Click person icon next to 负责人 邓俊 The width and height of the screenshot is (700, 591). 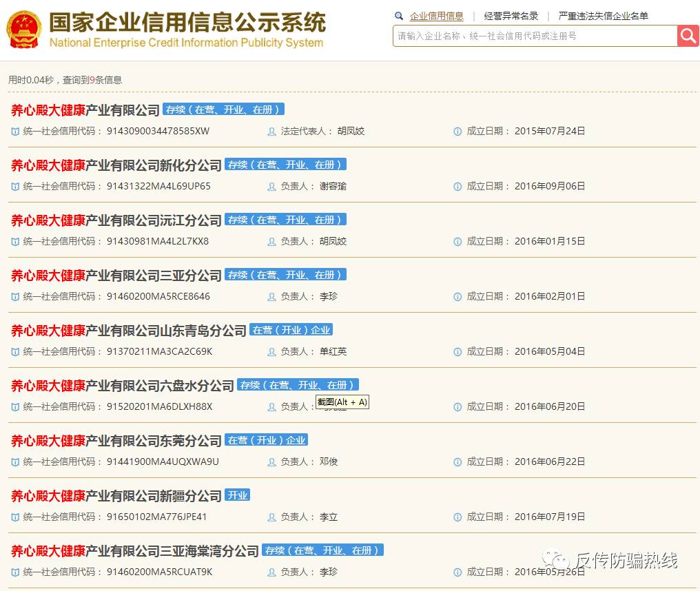click(271, 462)
